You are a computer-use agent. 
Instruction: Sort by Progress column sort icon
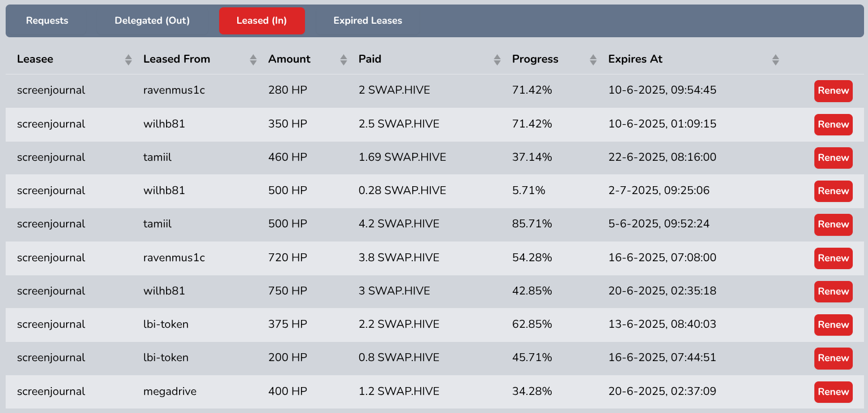593,59
